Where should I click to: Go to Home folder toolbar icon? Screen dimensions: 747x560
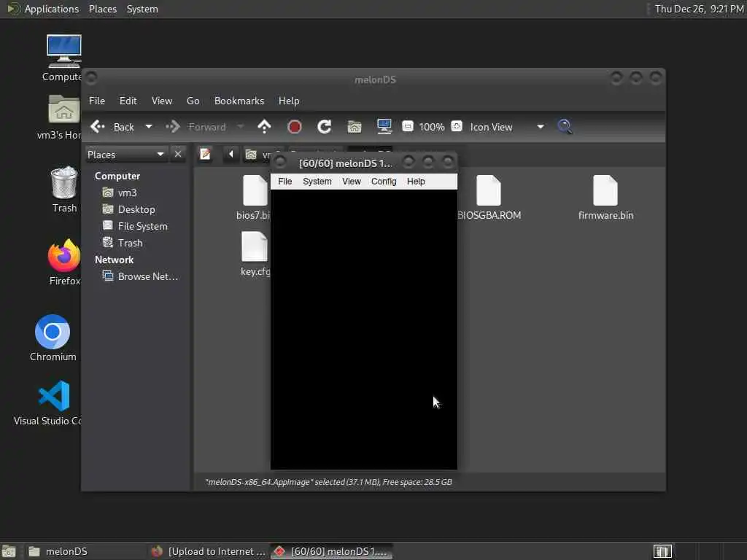coord(355,127)
